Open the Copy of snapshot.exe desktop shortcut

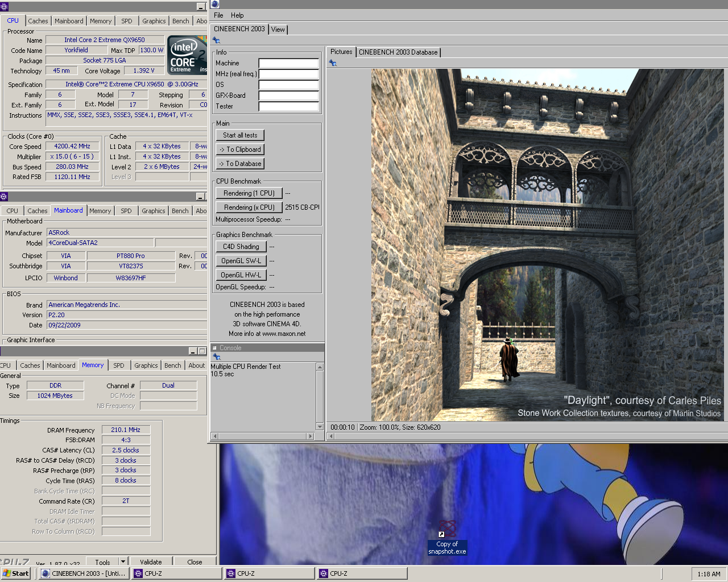(x=447, y=538)
